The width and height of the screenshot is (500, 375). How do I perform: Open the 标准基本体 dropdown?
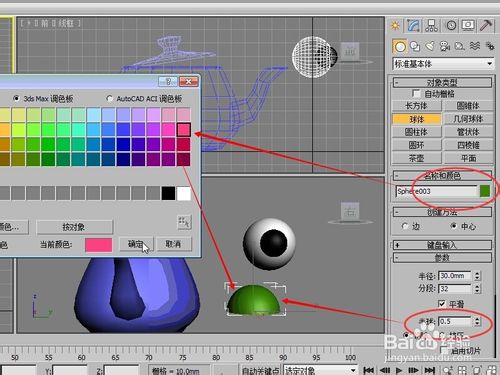pos(443,64)
